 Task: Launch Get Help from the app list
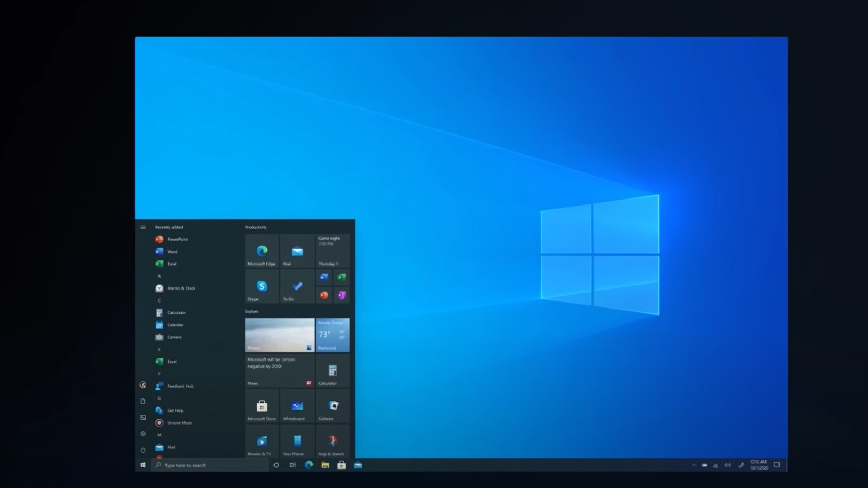click(169, 410)
